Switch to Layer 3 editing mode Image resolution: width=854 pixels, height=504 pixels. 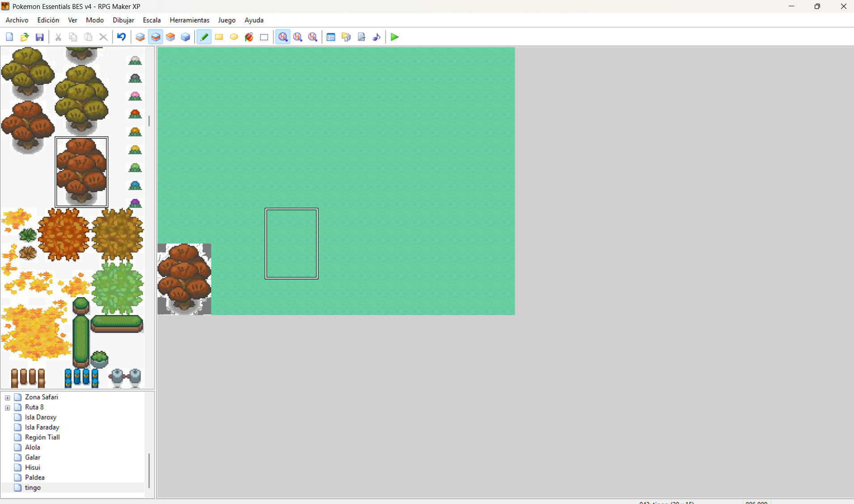pos(170,37)
